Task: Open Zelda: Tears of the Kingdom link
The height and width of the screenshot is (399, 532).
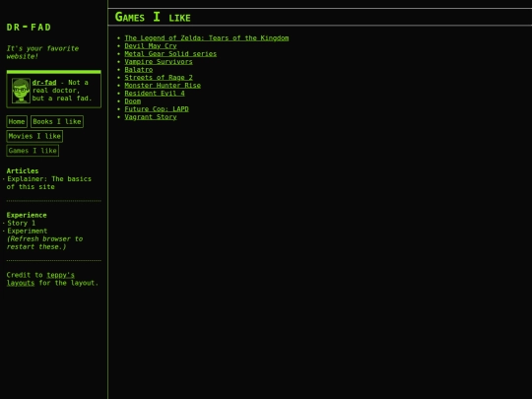Action: [x=207, y=38]
